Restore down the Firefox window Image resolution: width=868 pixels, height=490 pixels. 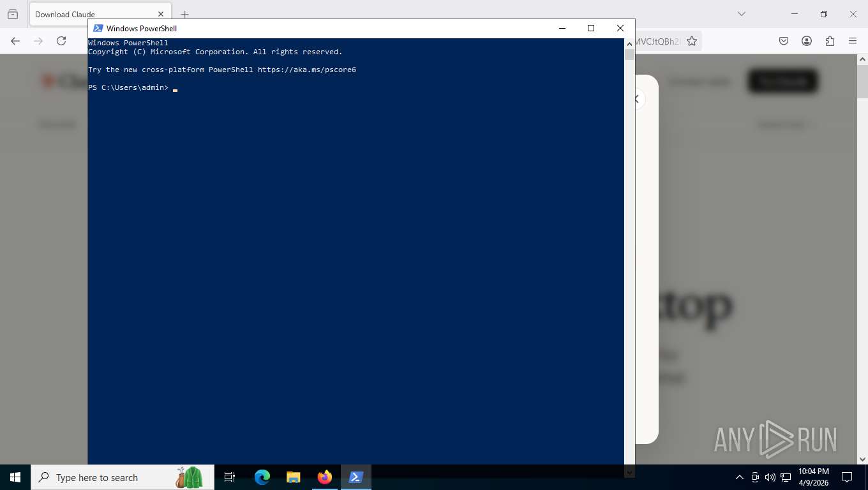824,14
